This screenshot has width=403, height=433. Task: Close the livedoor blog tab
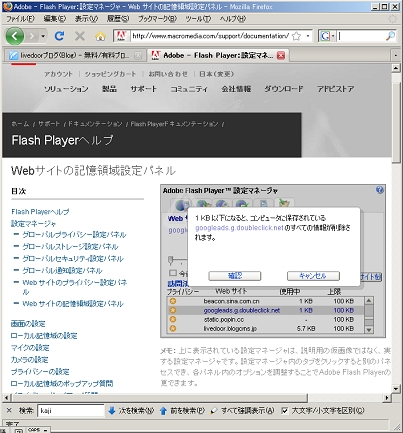138,56
